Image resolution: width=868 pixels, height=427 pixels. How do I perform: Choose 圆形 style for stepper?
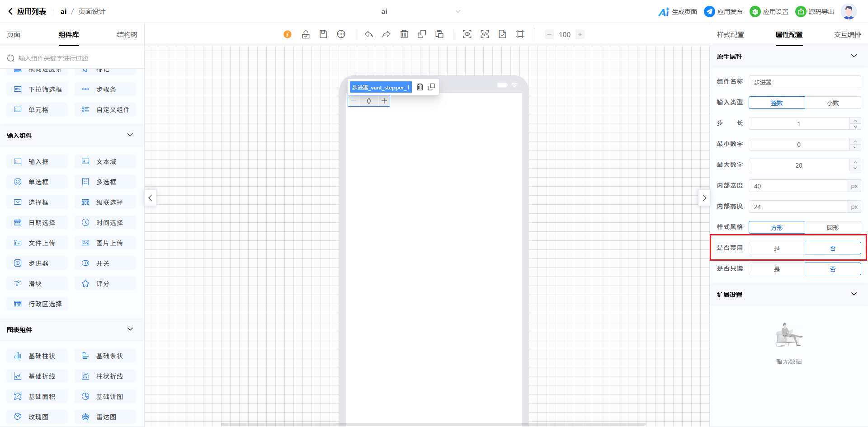[x=833, y=228]
